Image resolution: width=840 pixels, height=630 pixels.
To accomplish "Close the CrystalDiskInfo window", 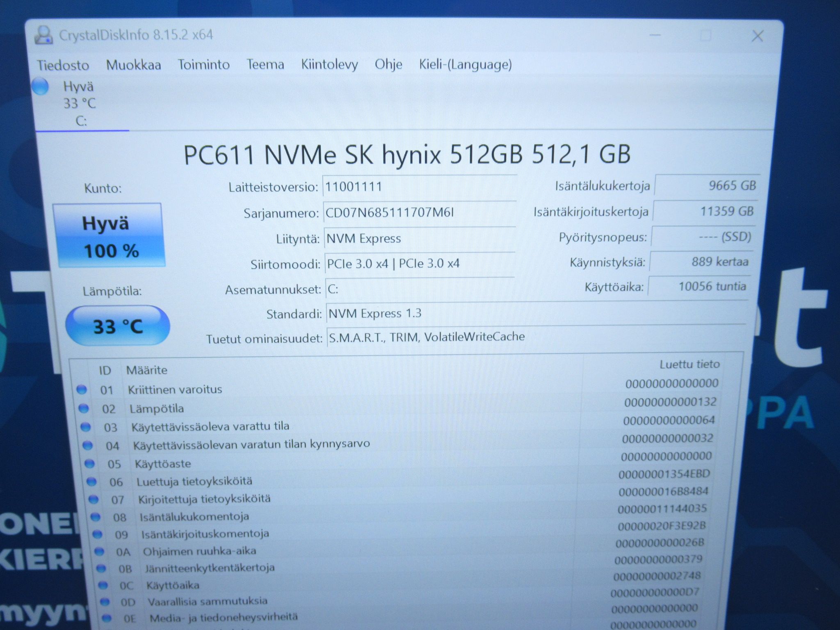I will pos(757,36).
